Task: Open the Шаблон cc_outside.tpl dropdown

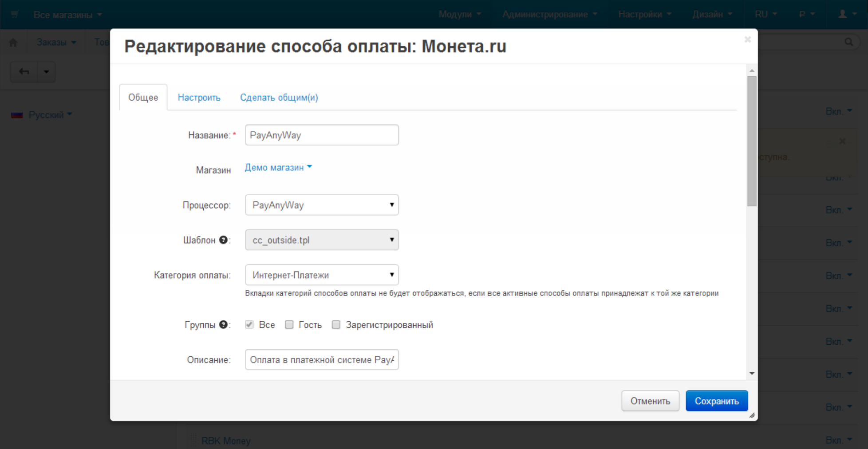Action: (322, 240)
